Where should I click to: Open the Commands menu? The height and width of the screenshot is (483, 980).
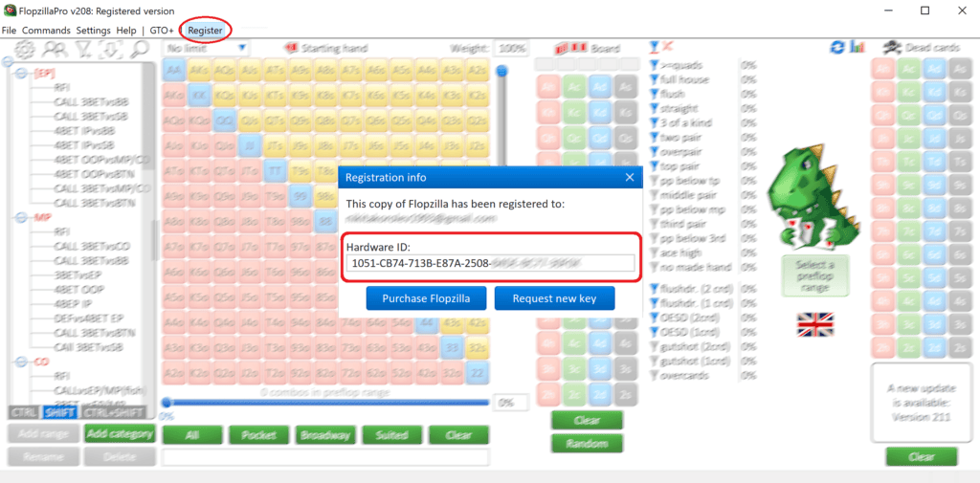(46, 30)
